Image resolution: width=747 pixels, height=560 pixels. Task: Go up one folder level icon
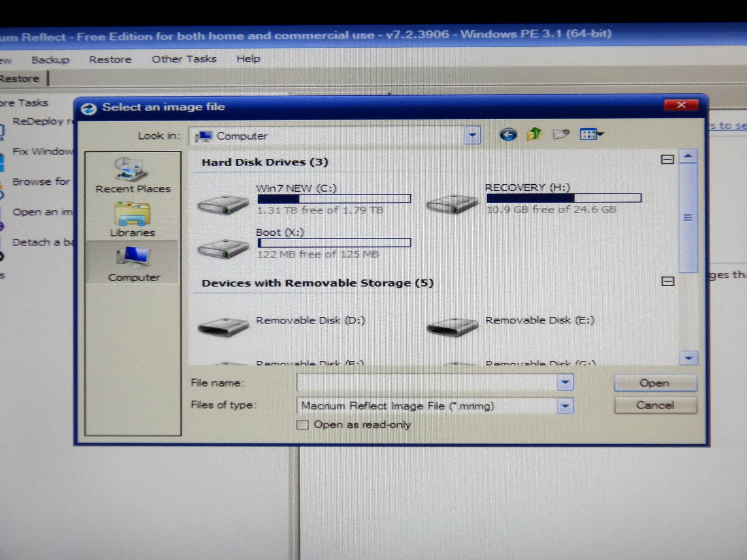[x=534, y=134]
